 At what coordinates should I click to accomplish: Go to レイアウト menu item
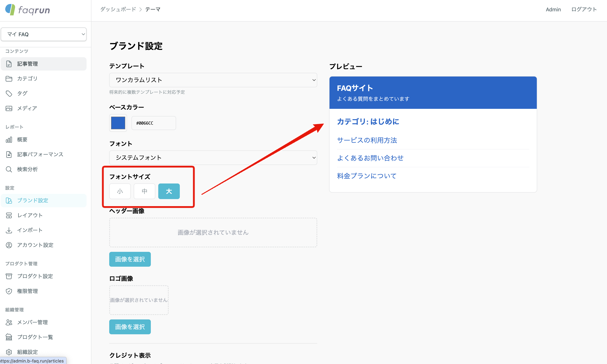click(44, 215)
